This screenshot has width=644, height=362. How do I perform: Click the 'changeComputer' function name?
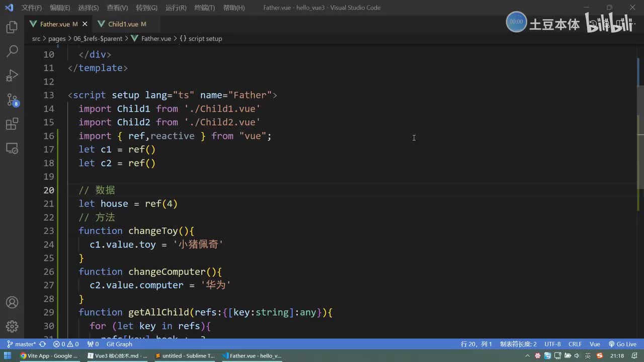point(167,271)
